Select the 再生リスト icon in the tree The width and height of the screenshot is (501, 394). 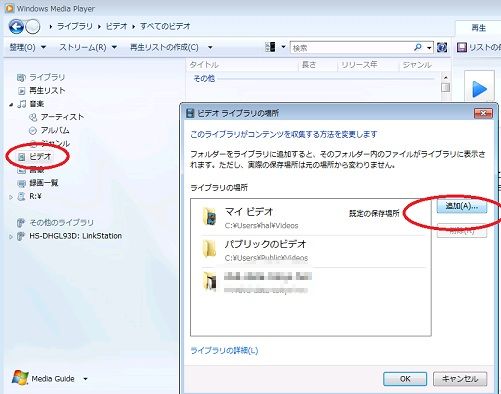tap(21, 91)
